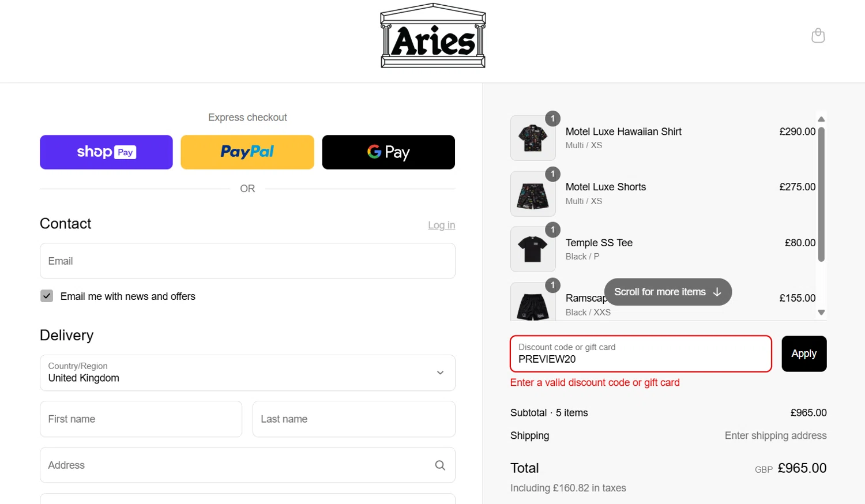Click the Motel Luxe Shorts title
Image resolution: width=865 pixels, height=504 pixels.
[605, 187]
